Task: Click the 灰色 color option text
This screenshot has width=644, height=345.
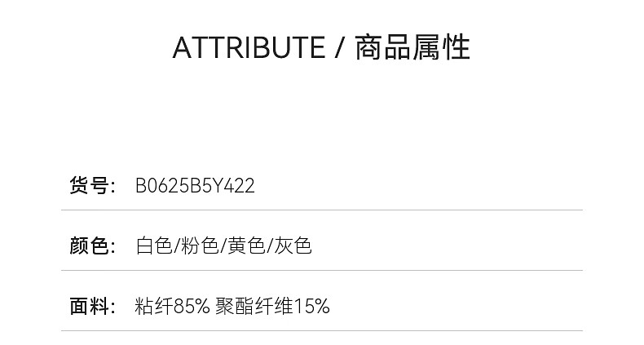Action: 293,246
